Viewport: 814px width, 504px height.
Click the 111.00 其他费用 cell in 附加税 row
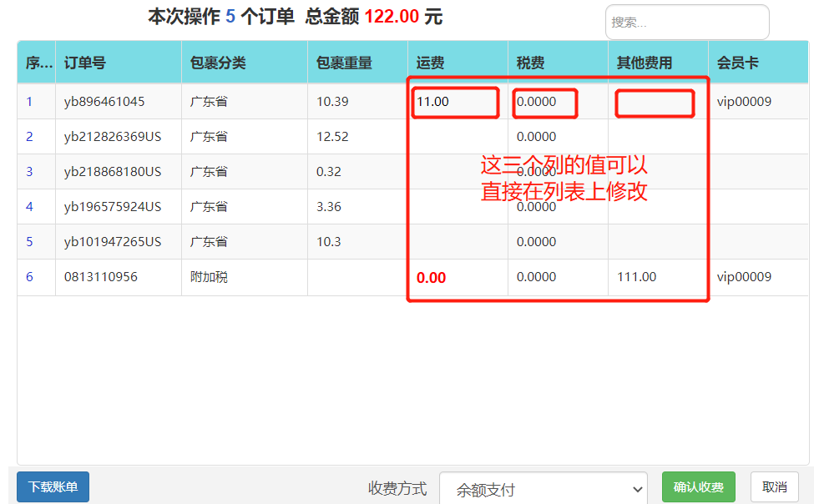pyautogui.click(x=636, y=277)
